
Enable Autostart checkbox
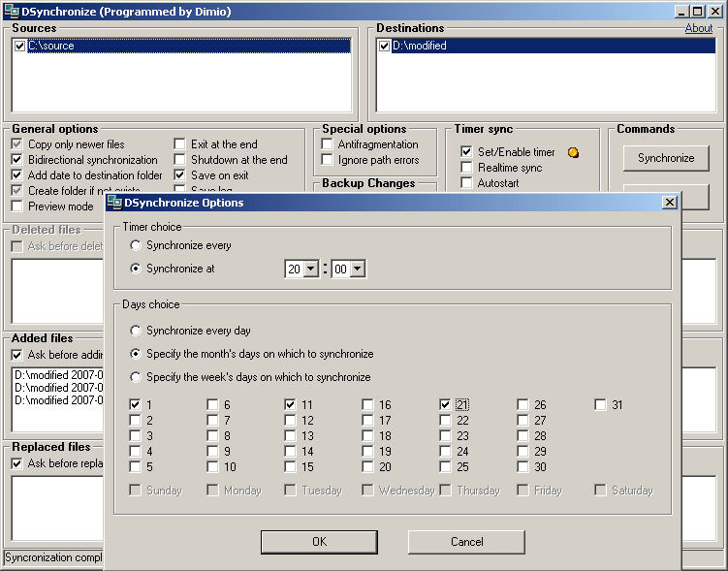pyautogui.click(x=466, y=183)
